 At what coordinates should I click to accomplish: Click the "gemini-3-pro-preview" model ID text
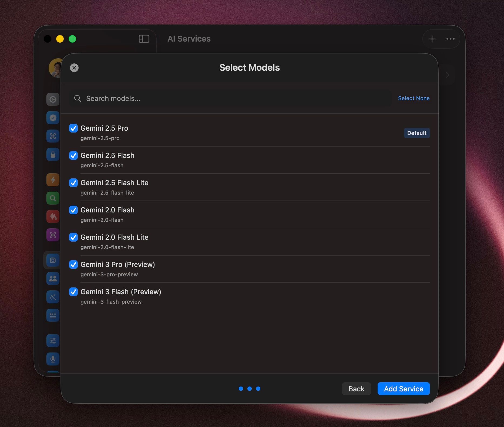tap(109, 274)
